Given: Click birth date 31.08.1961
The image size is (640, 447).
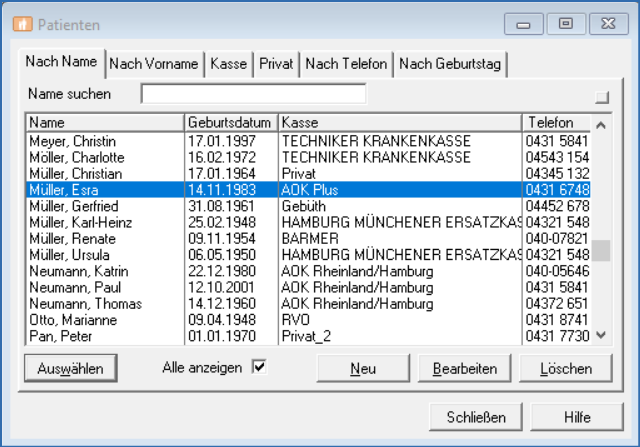Looking at the screenshot, I should 222,206.
